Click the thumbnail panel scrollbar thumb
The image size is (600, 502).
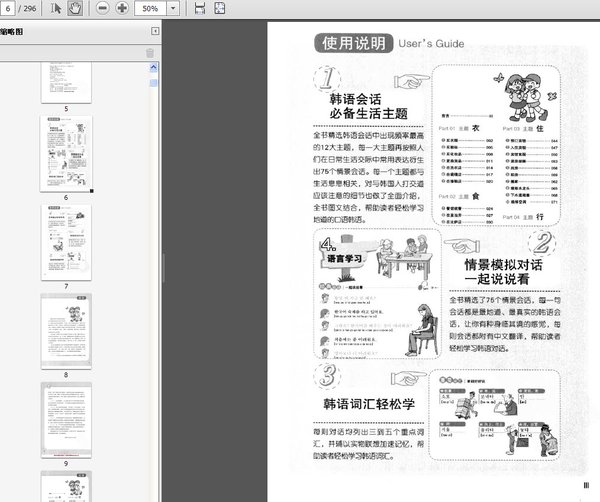153,83
